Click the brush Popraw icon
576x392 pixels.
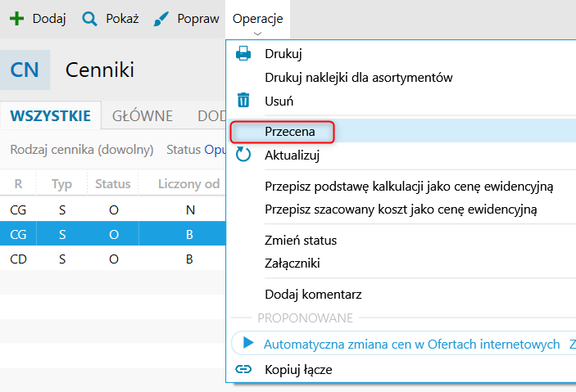click(162, 18)
